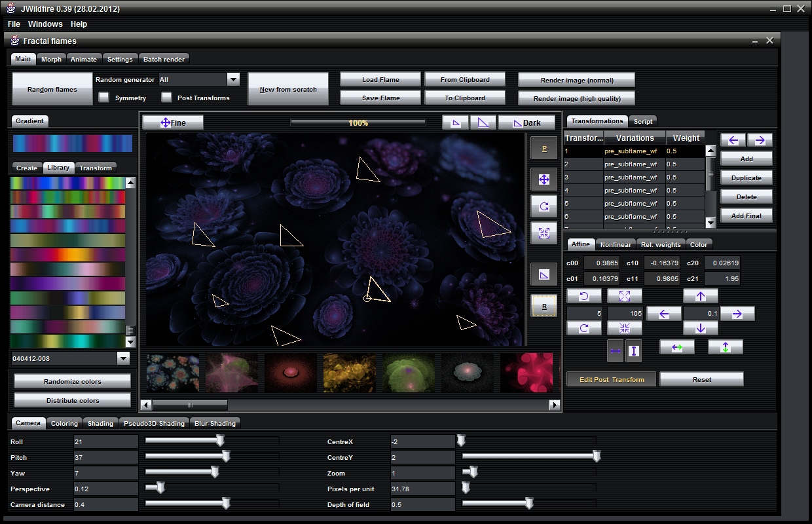Click the flip vertical green arrow icon
Screen dimensions: 812x524
point(725,347)
